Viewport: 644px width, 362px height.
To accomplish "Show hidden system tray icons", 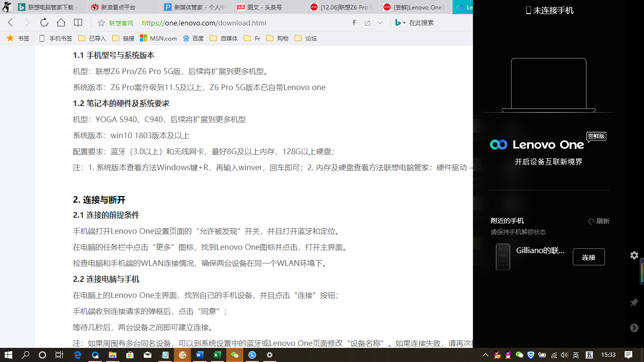I will pos(486,355).
